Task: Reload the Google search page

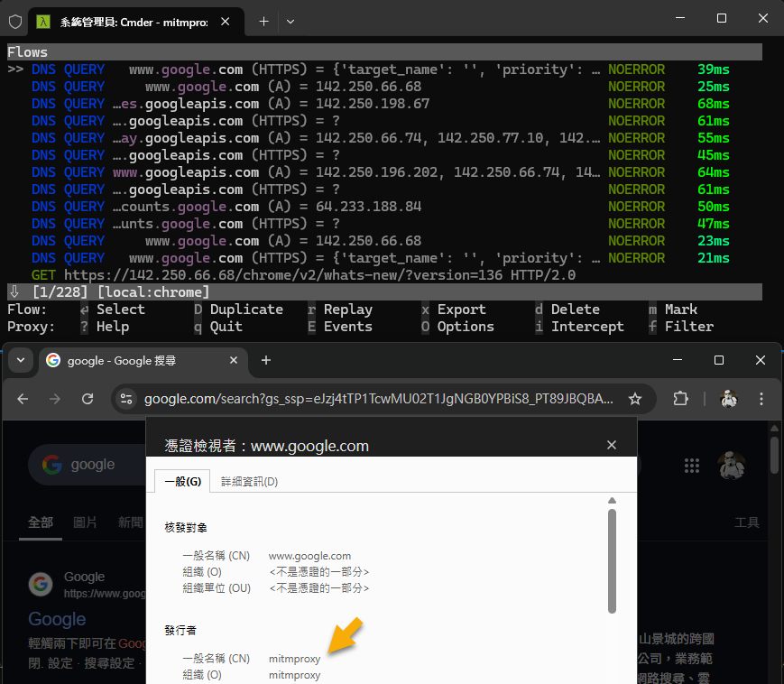Action: point(88,399)
